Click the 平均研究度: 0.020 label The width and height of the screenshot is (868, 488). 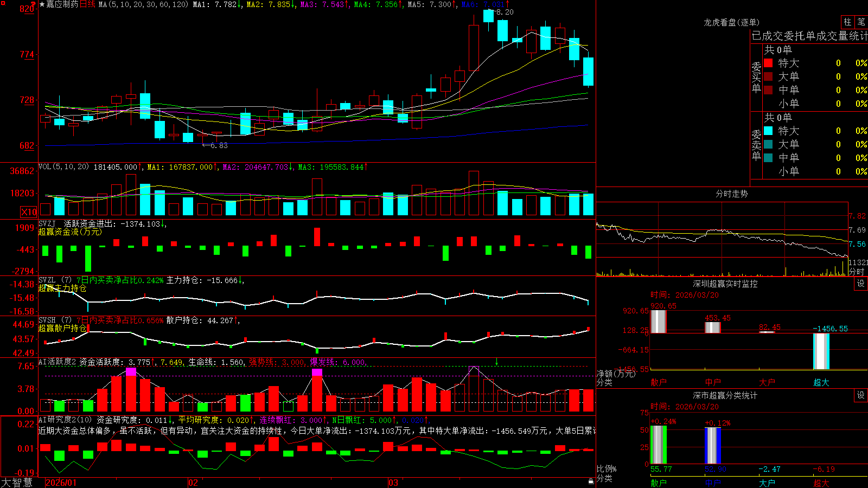[214, 420]
